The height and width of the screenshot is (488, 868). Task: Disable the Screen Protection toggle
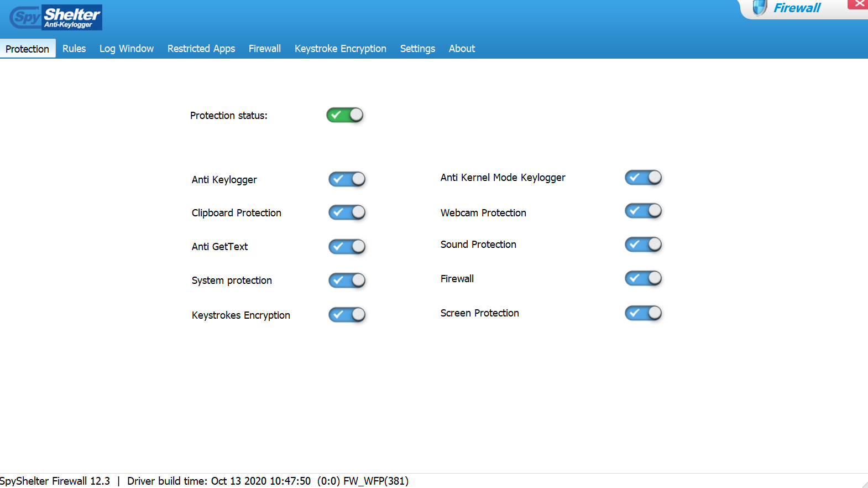(644, 313)
